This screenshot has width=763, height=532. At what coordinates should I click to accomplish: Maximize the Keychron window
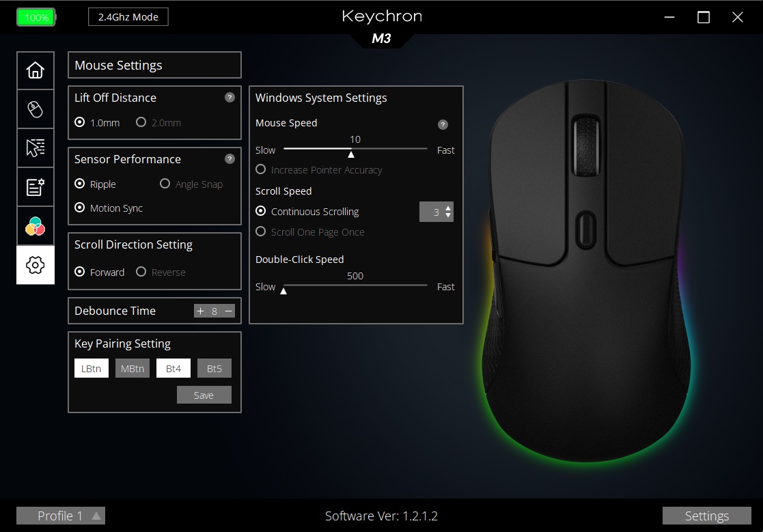point(703,18)
